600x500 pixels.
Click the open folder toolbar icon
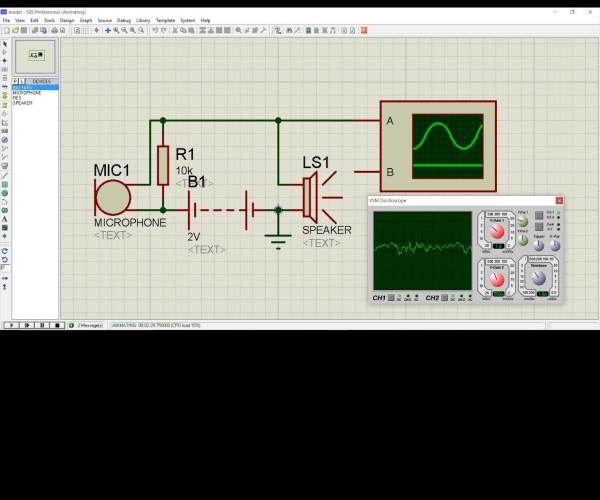pyautogui.click(x=15, y=30)
